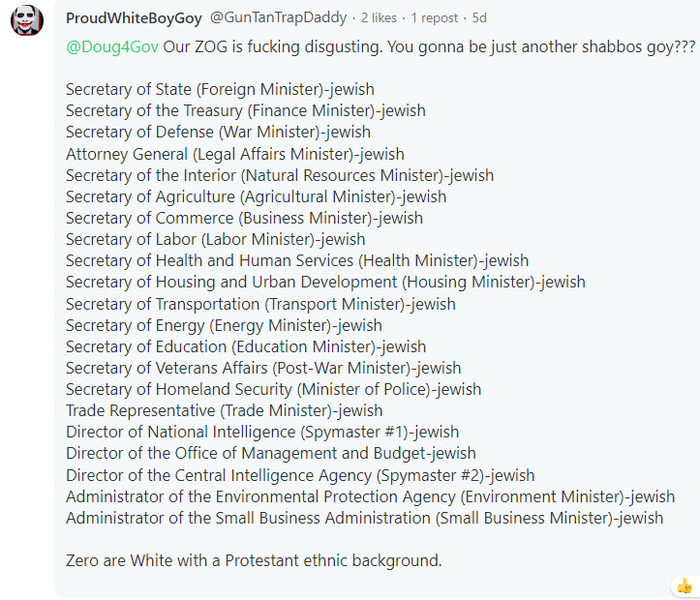The image size is (700, 600).
Task: Open the poster's display name profile link
Action: click(134, 18)
